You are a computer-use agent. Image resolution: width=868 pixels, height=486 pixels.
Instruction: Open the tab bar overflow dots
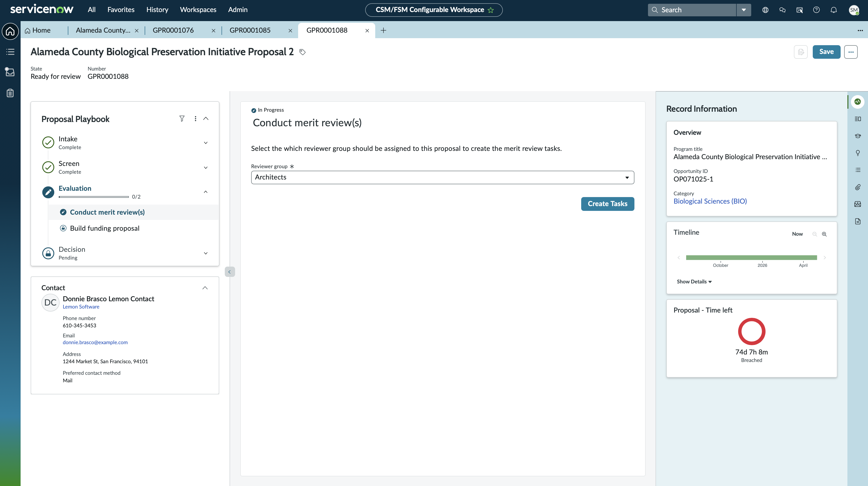860,30
